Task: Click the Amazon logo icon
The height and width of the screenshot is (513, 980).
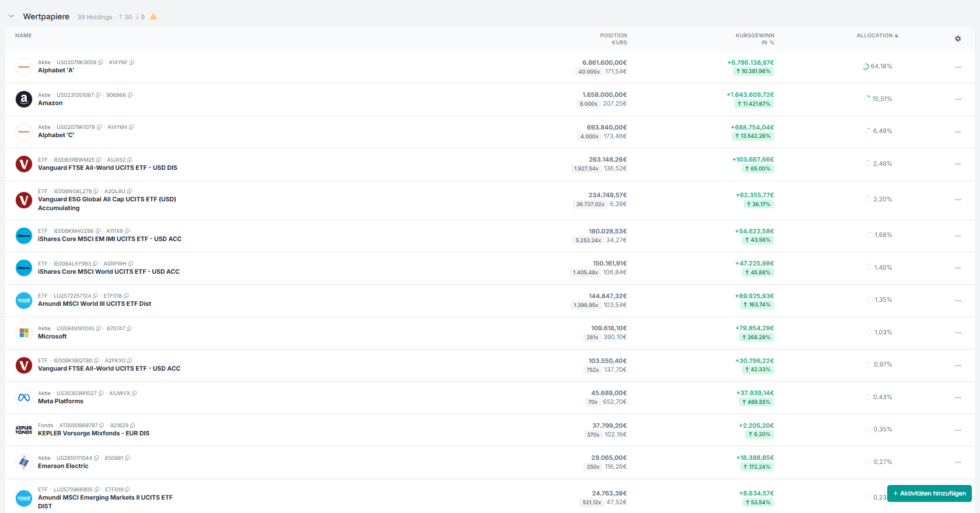Action: click(24, 99)
